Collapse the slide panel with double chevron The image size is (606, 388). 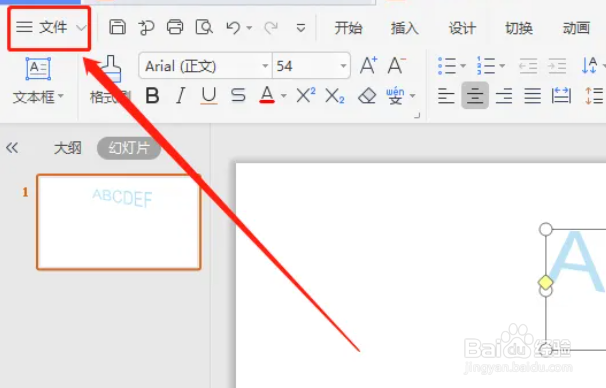(12, 148)
